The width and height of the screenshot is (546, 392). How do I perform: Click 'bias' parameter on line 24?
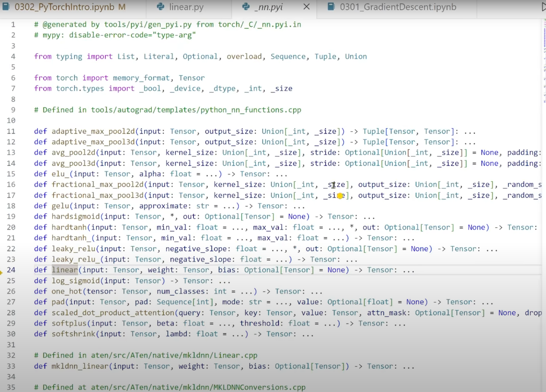point(227,270)
